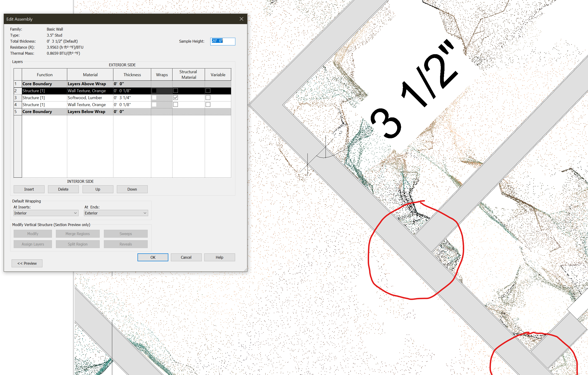This screenshot has height=375, width=588.
Task: Select row header number 4
Action: point(18,104)
